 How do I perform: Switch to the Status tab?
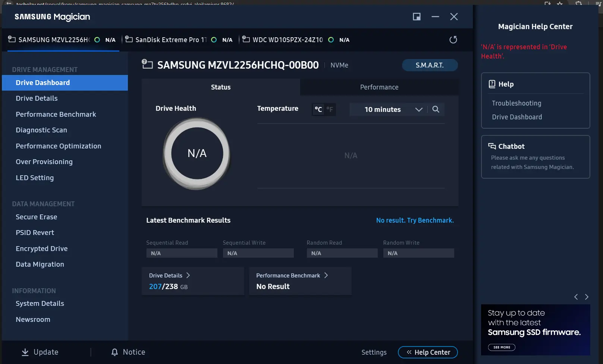click(221, 87)
